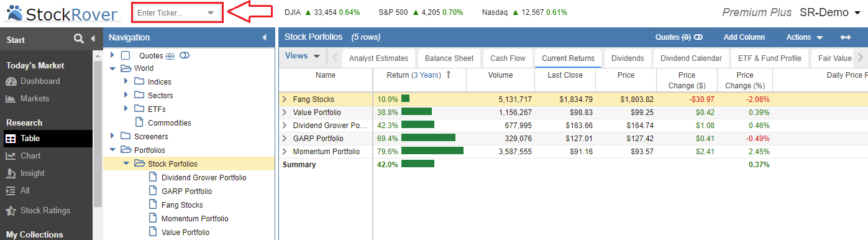Open Stock Ratings star icon
This screenshot has height=240, width=868.
[x=11, y=211]
